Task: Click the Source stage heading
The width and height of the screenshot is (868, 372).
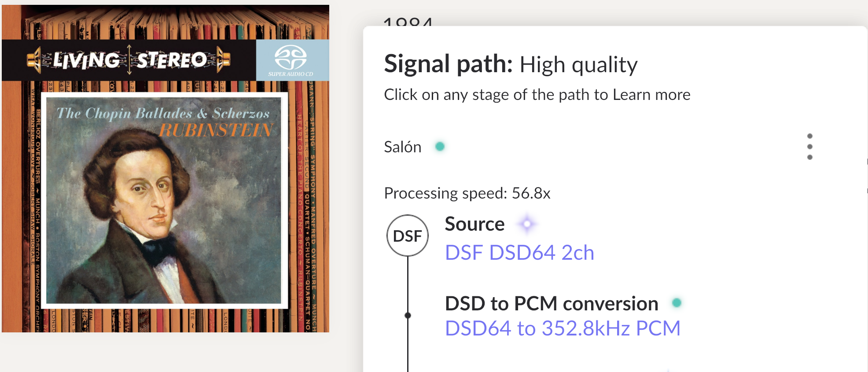Action: [474, 224]
